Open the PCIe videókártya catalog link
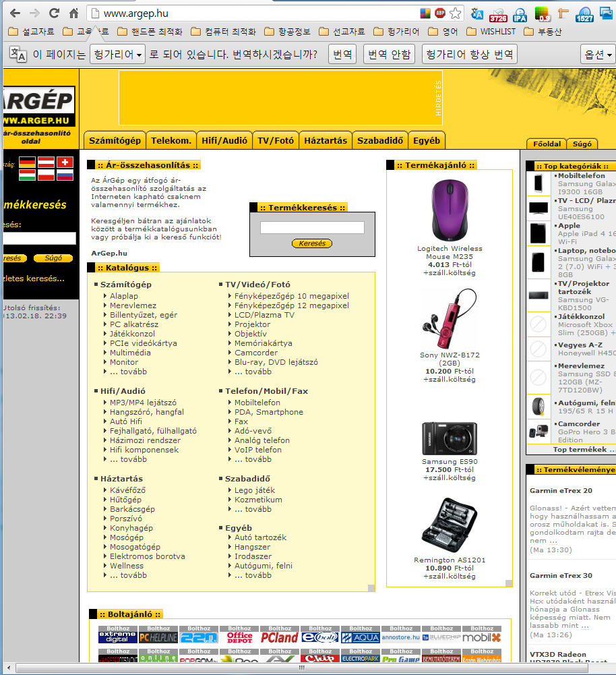 144,343
